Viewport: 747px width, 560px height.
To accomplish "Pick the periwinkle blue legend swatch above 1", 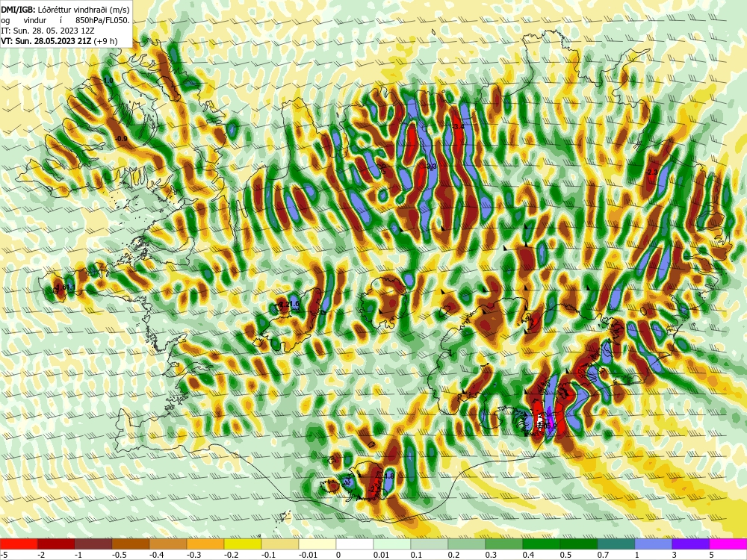I will click(654, 544).
